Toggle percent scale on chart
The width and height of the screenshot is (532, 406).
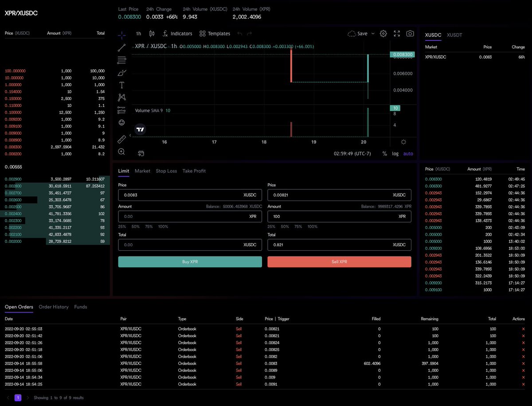click(384, 154)
